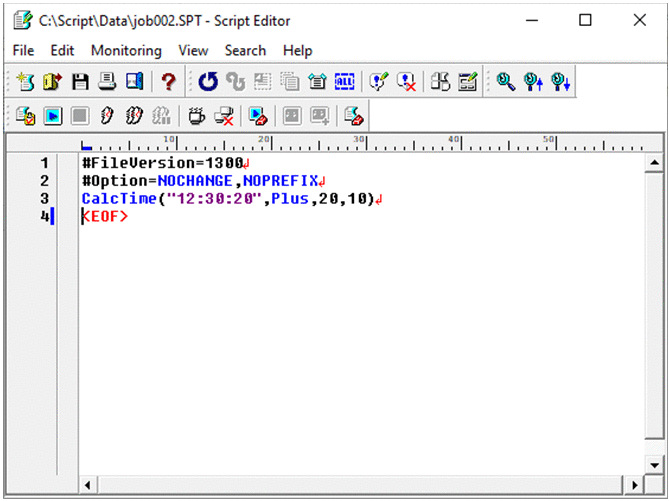Click the CalcTime function name
669x501 pixels.
point(119,199)
